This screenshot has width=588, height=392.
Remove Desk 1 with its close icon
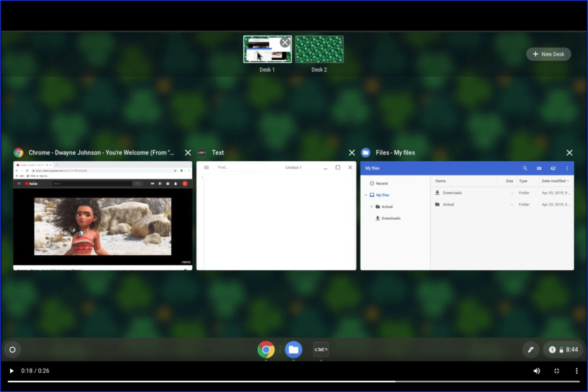tap(285, 42)
